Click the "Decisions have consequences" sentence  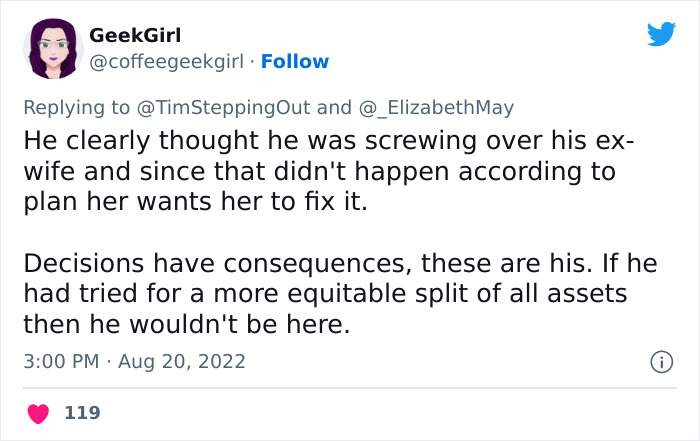pos(248,263)
